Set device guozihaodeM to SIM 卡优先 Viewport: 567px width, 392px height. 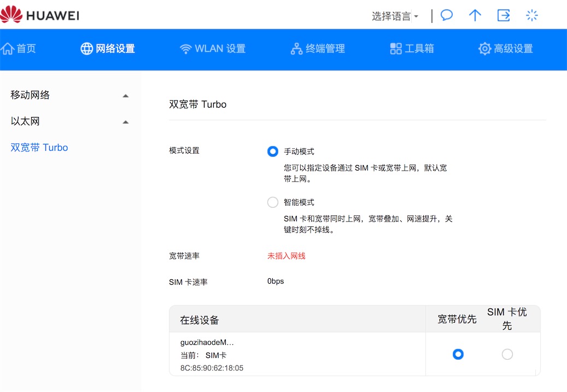click(x=507, y=354)
